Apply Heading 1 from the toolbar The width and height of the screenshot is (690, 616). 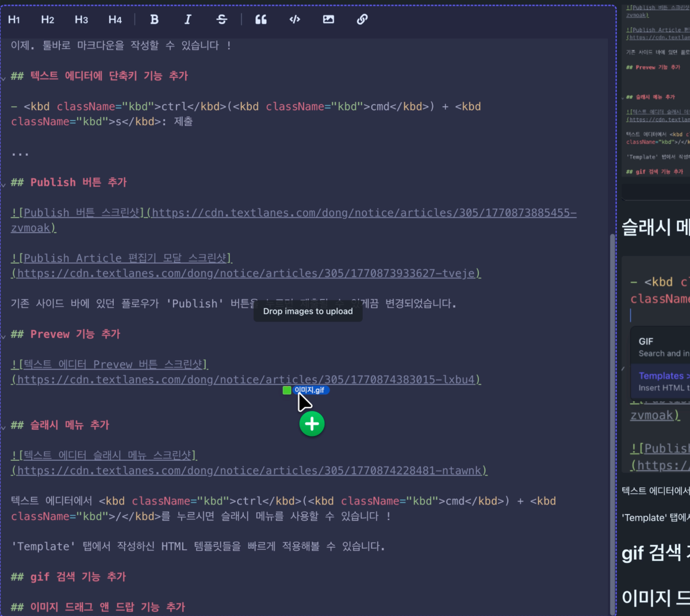click(14, 20)
